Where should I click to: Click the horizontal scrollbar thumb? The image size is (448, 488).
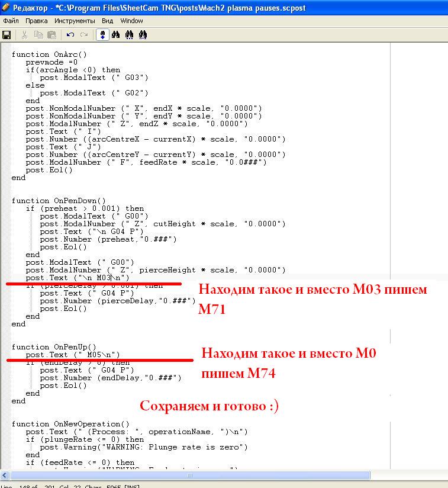(x=190, y=476)
